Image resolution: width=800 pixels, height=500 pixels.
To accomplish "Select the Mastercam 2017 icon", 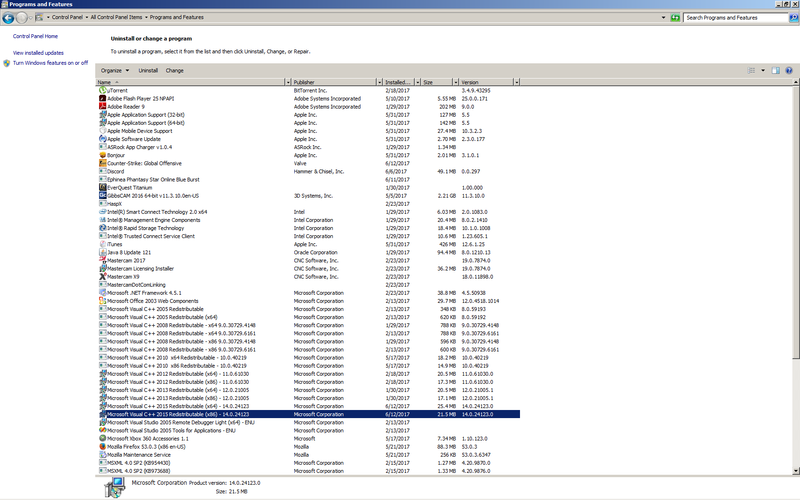I will (x=103, y=260).
